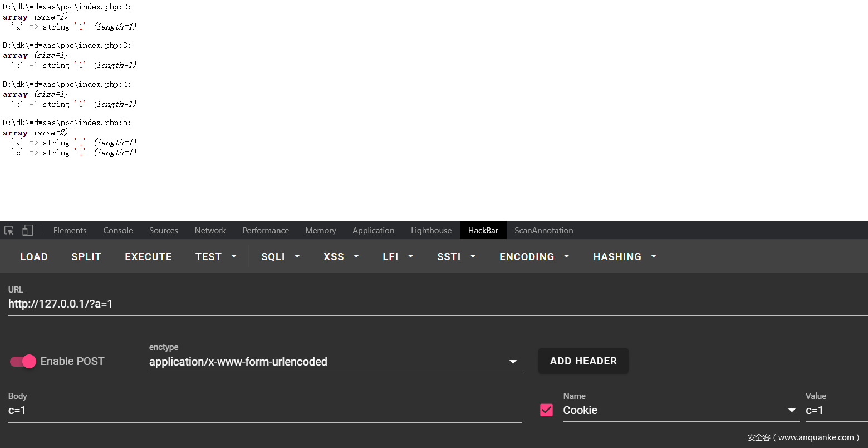Expand the HASHING menu
The image size is (868, 448).
624,257
